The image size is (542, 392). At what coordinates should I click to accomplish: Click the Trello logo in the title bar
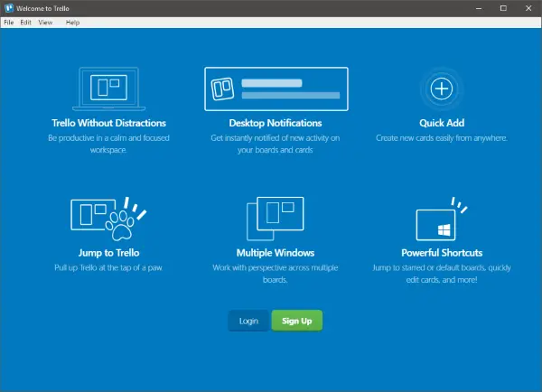point(9,8)
